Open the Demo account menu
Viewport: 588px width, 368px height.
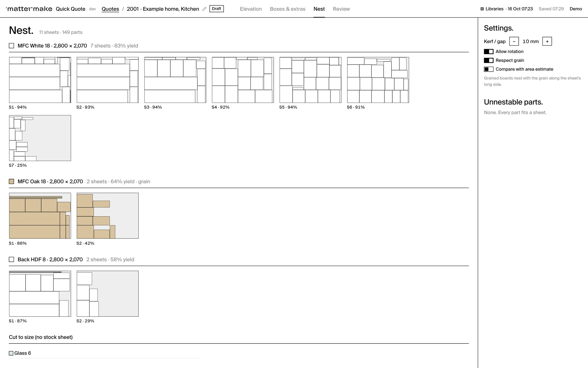tap(576, 9)
